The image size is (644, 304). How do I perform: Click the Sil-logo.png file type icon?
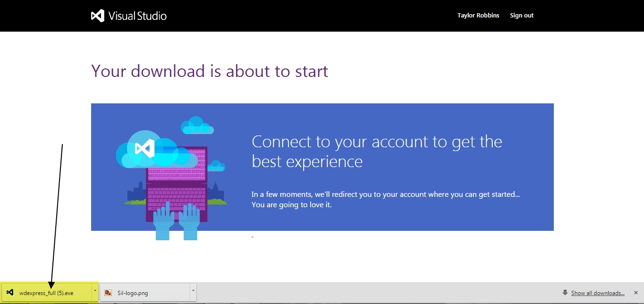[x=108, y=293]
